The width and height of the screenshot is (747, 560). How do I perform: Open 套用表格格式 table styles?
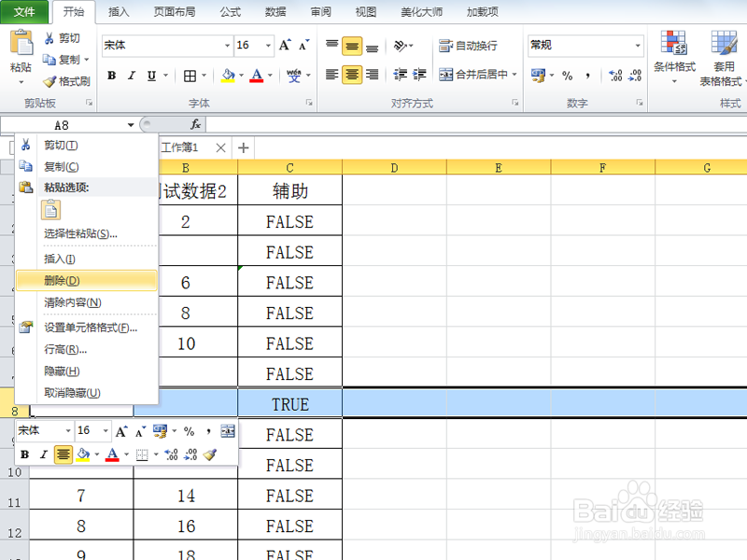click(x=722, y=58)
